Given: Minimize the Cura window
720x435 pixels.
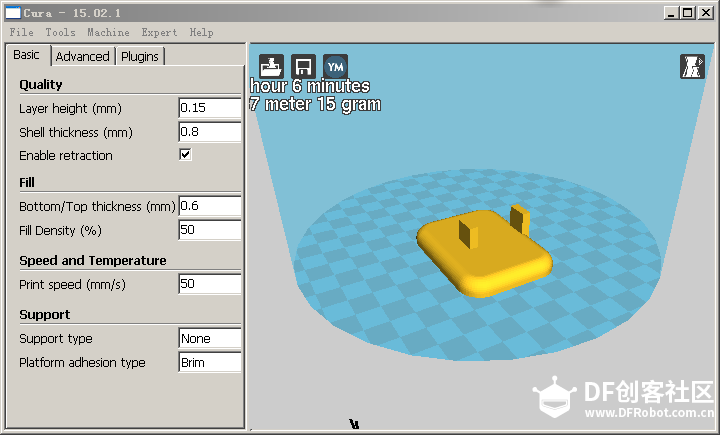Looking at the screenshot, I should pos(671,13).
